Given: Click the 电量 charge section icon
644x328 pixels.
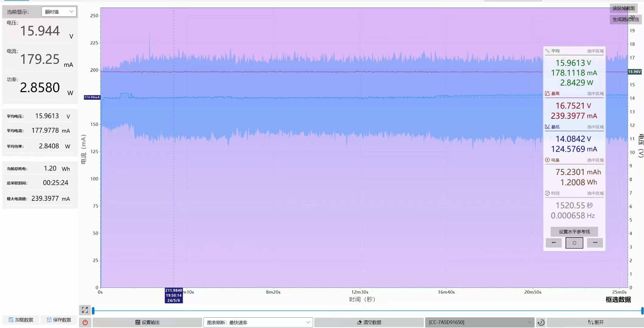Looking at the screenshot, I should pyautogui.click(x=547, y=160).
